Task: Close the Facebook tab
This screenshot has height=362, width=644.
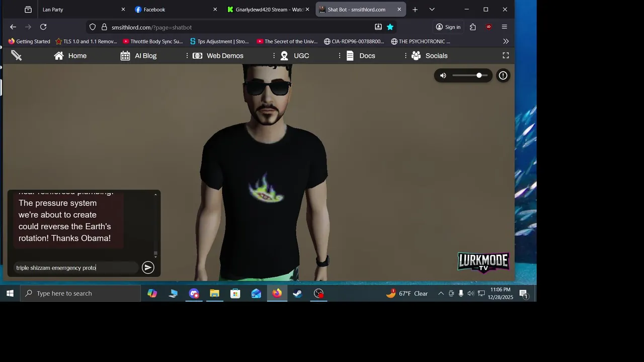Action: (215, 10)
